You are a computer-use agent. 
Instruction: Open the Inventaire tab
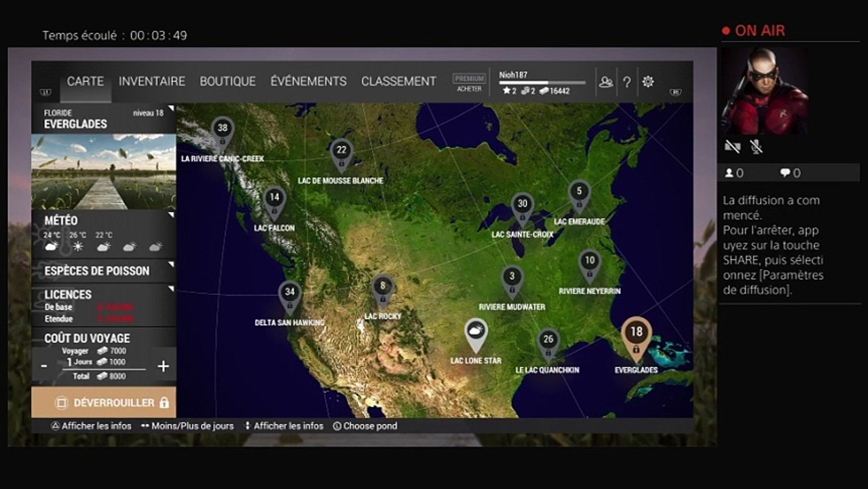pos(152,81)
